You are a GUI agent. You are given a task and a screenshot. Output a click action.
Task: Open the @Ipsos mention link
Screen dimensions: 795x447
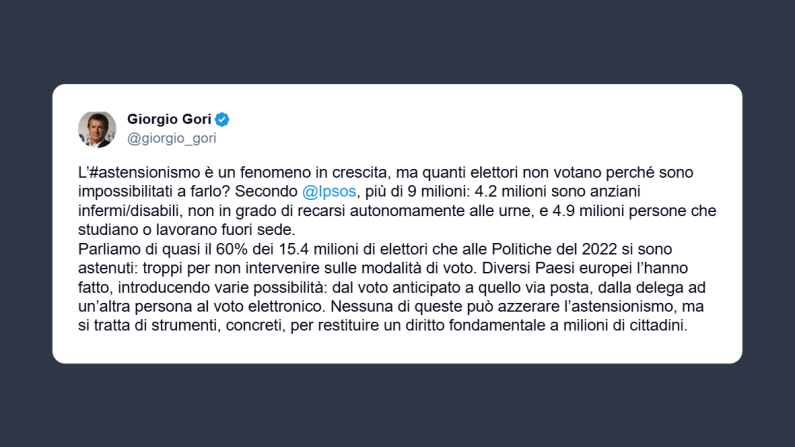click(326, 191)
